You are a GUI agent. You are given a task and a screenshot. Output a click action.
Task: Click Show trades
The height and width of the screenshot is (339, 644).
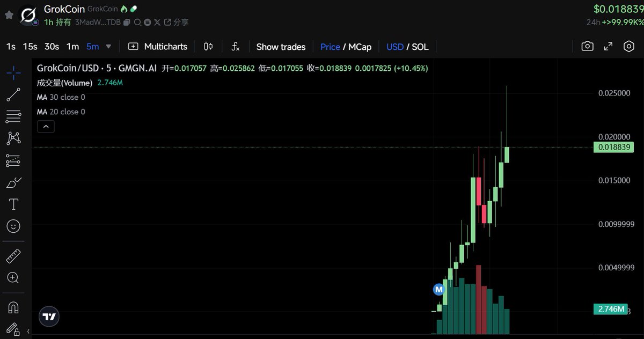tap(281, 47)
